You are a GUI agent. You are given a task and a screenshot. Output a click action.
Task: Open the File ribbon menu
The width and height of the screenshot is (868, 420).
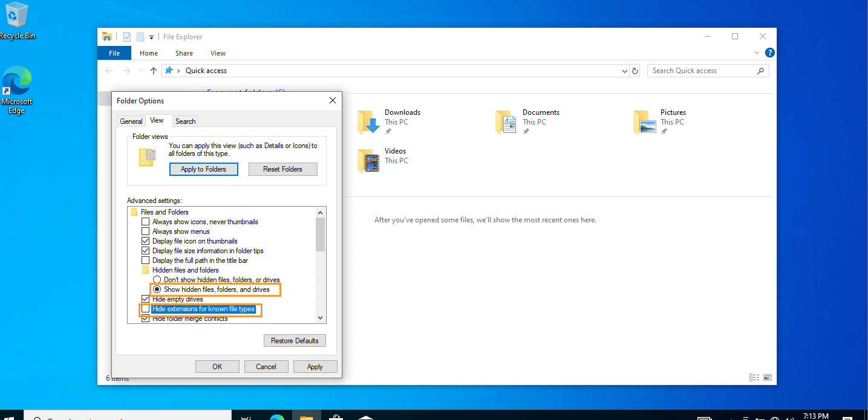(x=114, y=53)
